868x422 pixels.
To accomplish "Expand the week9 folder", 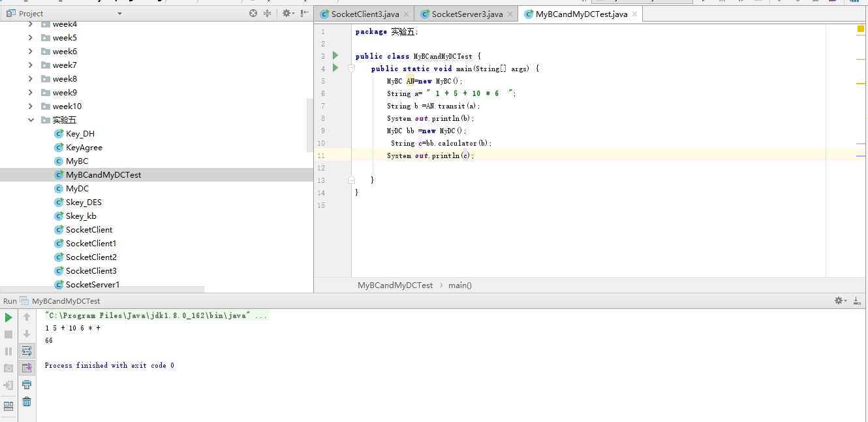I will pyautogui.click(x=31, y=93).
